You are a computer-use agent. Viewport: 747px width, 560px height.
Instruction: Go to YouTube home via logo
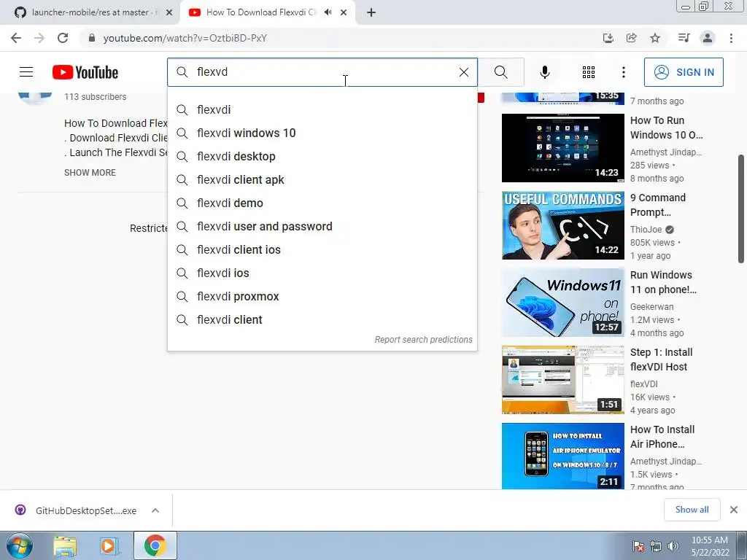(x=85, y=72)
